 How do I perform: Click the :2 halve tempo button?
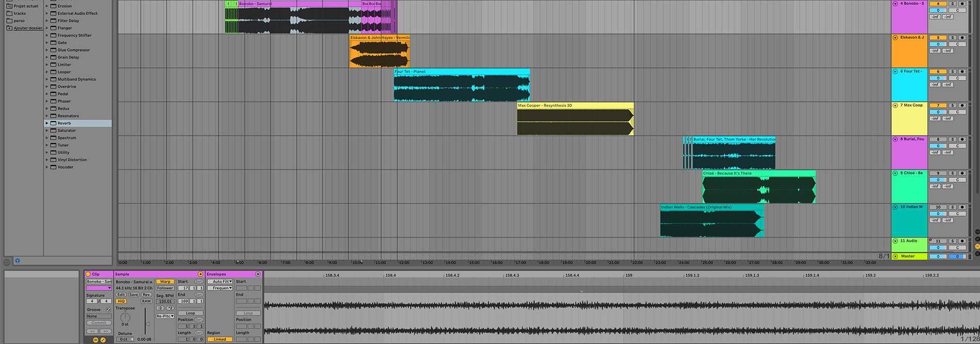point(160,308)
